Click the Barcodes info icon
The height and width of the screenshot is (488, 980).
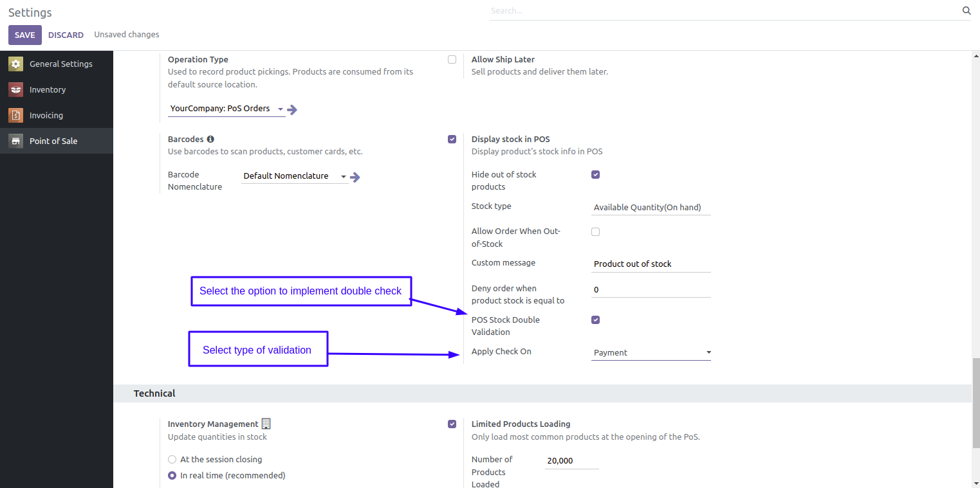tap(210, 139)
